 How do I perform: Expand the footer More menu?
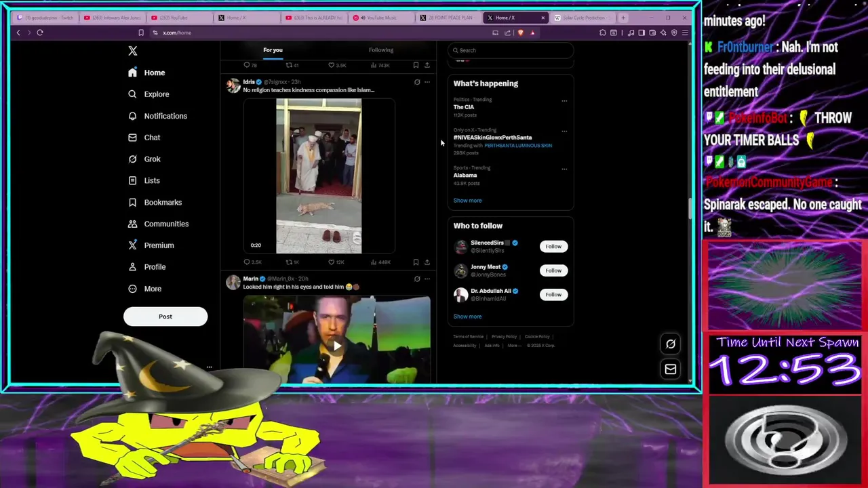click(514, 346)
